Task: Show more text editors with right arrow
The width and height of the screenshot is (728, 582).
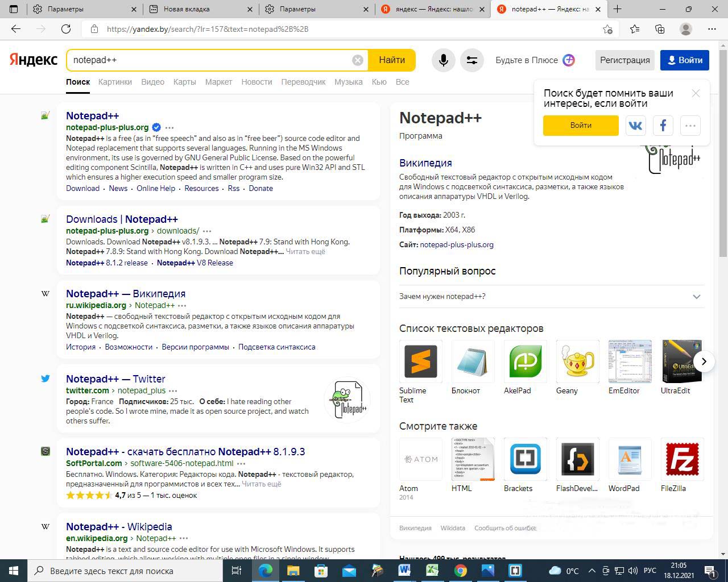Action: (x=704, y=361)
